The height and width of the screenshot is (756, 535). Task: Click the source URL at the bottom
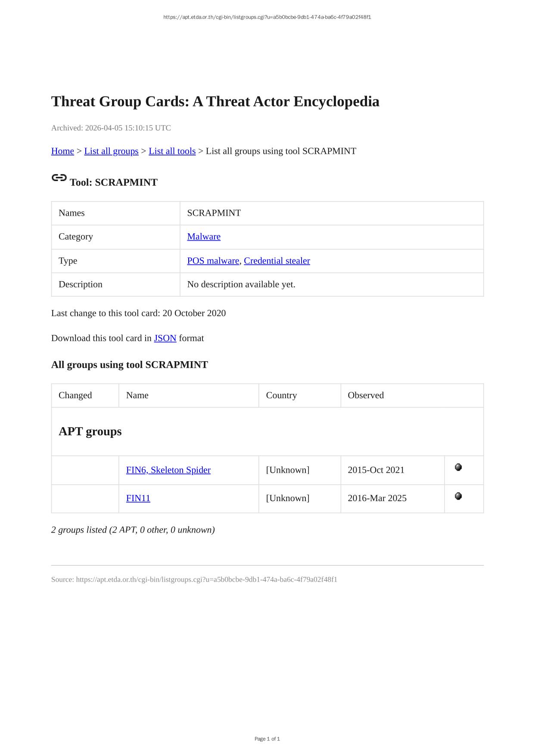206,579
